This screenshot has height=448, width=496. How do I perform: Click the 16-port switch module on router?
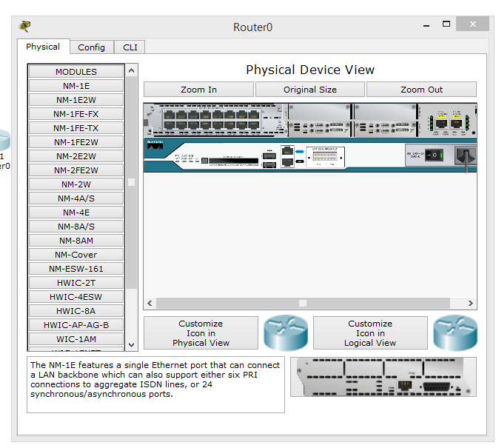[x=215, y=120]
